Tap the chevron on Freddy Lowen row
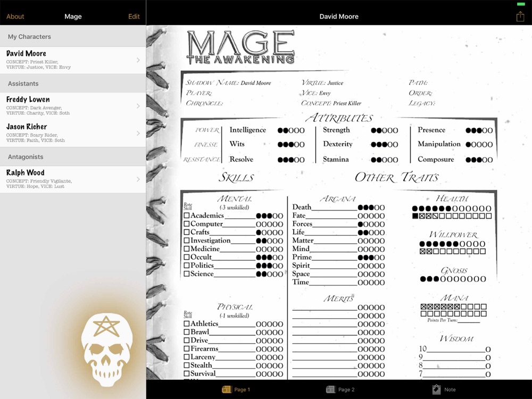Screen dimensions: 532x399 point(138,106)
